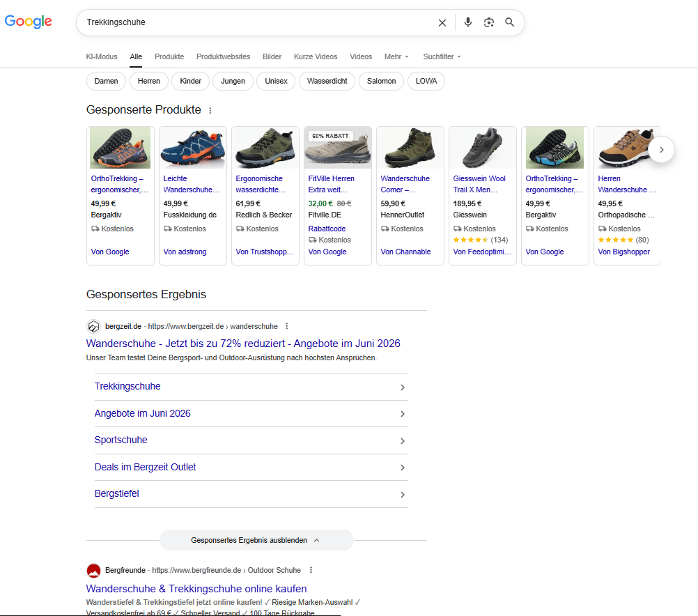698x616 pixels.
Task: Expand the Bergstiefel sitelink row
Action: 251,494
